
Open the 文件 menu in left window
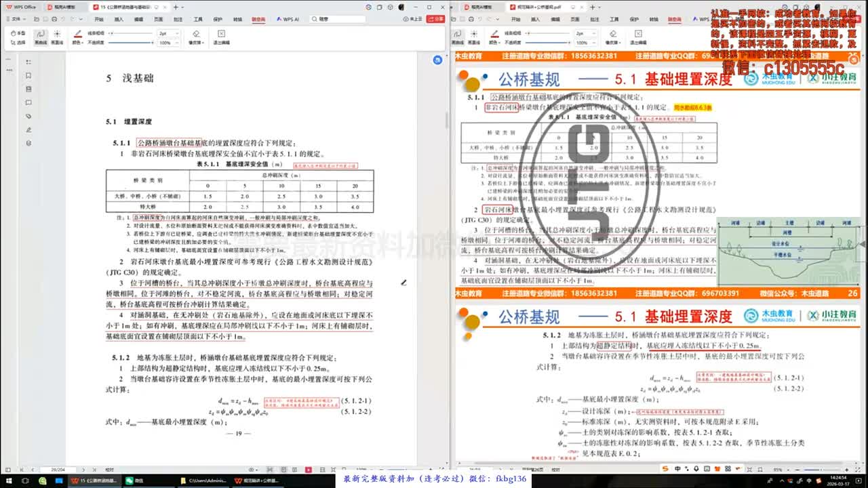pos(15,20)
